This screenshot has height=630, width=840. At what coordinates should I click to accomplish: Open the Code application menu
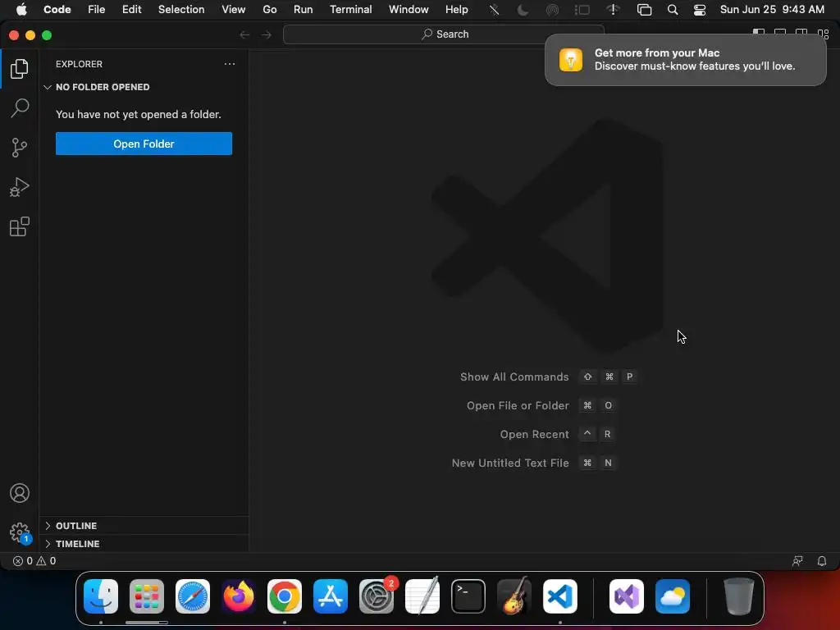57,9
